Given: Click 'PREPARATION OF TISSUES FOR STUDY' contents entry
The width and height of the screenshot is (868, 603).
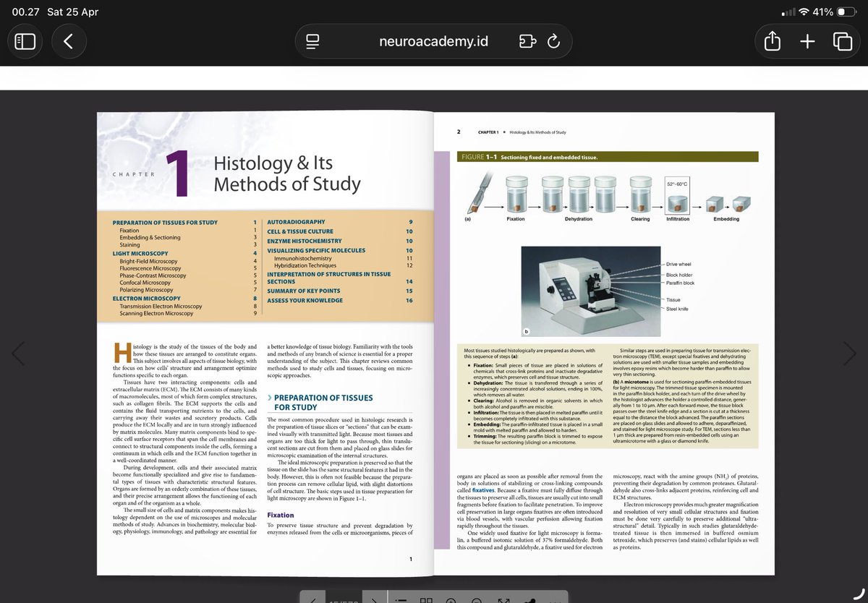Looking at the screenshot, I should pyautogui.click(x=165, y=222).
